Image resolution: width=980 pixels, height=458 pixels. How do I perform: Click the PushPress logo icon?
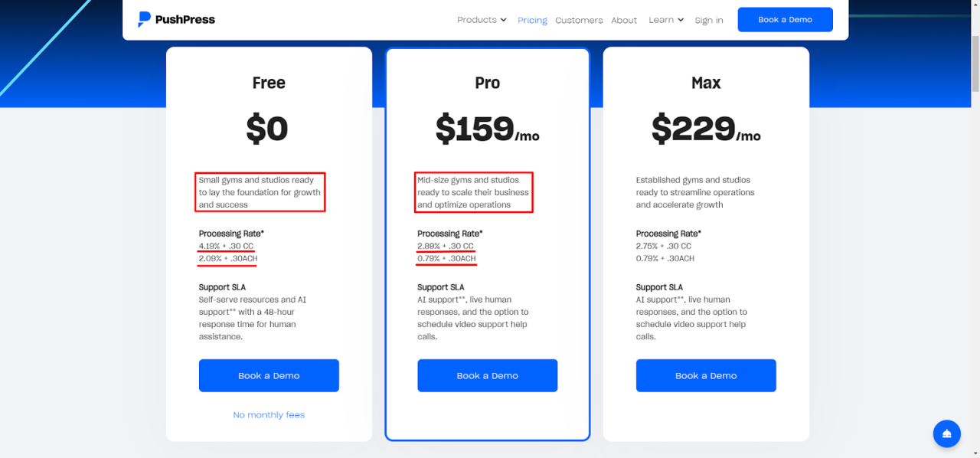(144, 20)
